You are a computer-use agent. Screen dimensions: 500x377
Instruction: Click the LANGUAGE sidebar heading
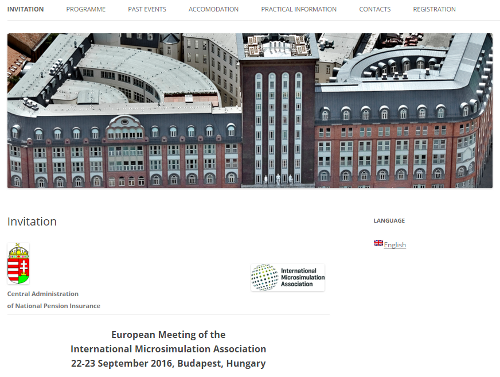[389, 221]
